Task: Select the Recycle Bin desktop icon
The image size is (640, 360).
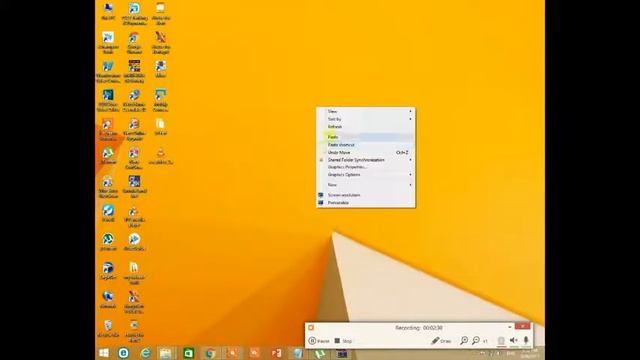Action: 108,328
